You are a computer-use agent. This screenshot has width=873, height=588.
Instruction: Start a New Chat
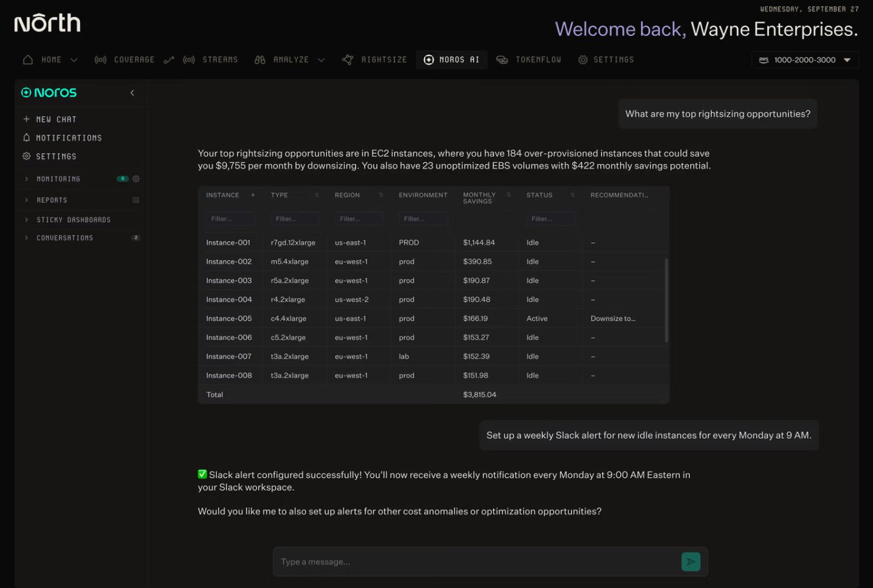[50, 119]
